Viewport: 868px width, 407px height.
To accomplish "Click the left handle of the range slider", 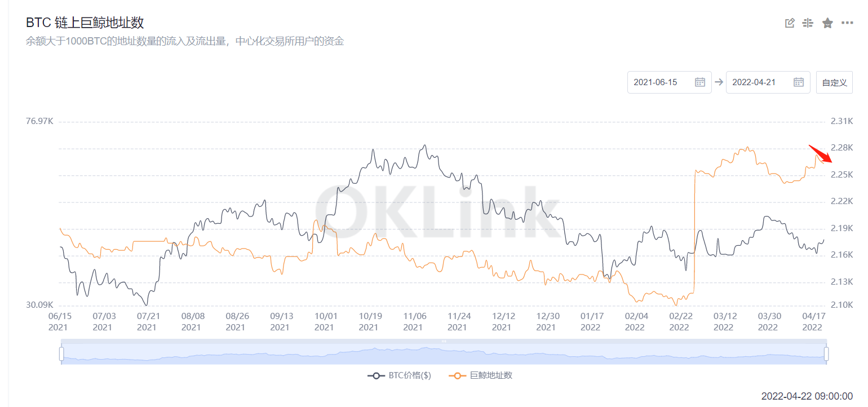I will (61, 354).
